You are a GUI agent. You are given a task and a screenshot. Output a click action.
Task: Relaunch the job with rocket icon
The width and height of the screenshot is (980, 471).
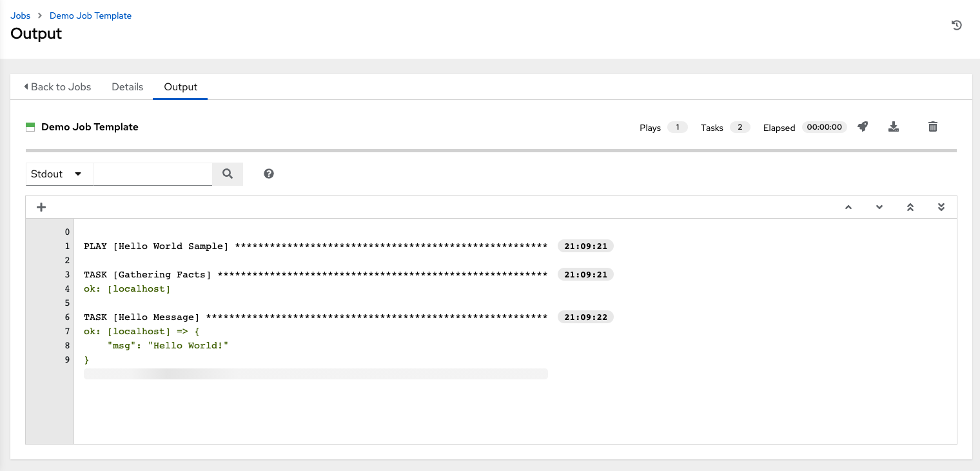coord(863,127)
